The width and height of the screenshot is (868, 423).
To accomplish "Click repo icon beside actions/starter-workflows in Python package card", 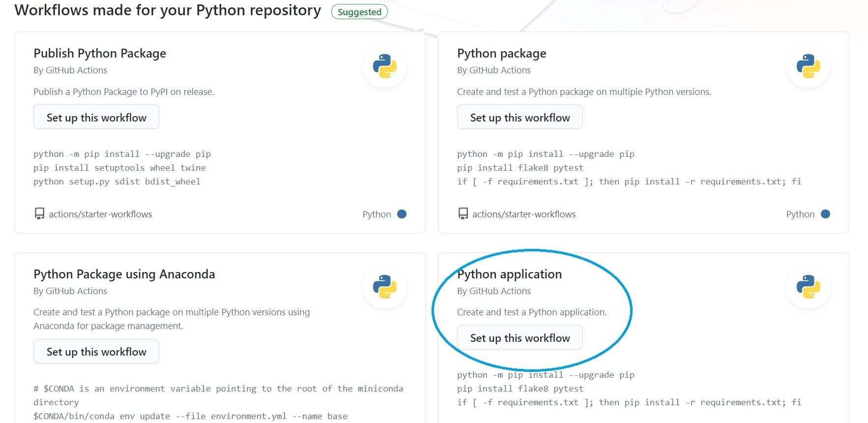I will 463,214.
